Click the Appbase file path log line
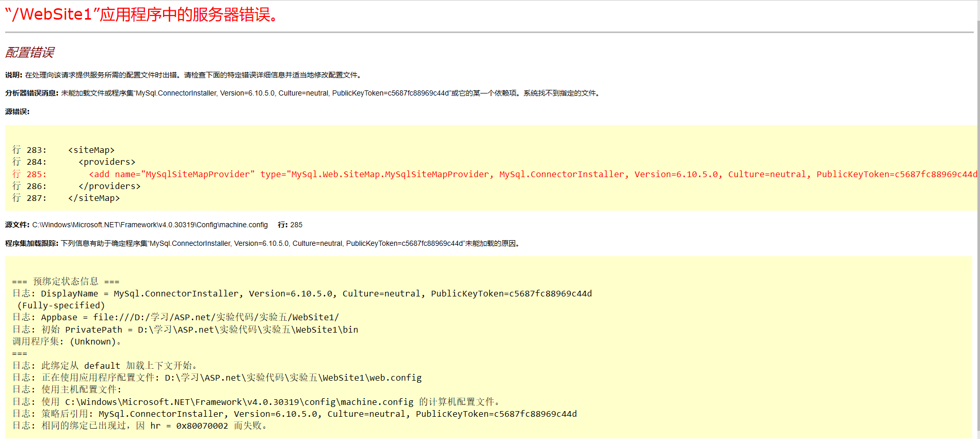The height and width of the screenshot is (439, 980). coord(176,317)
